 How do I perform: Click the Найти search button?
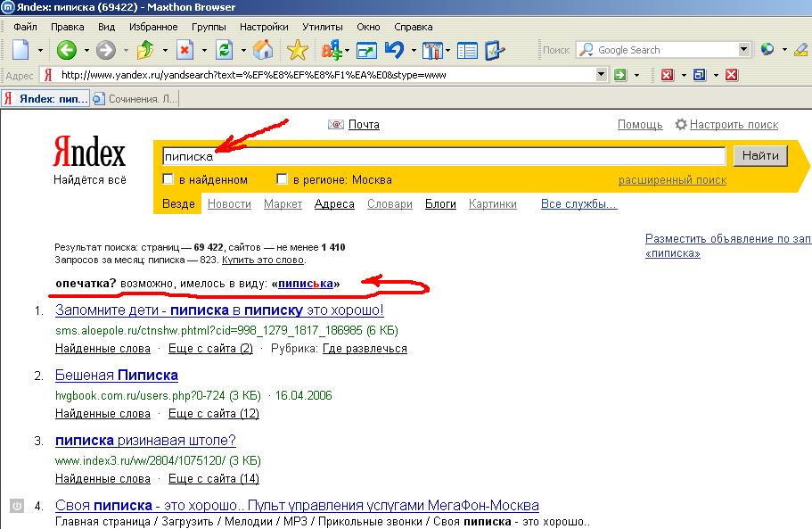760,156
